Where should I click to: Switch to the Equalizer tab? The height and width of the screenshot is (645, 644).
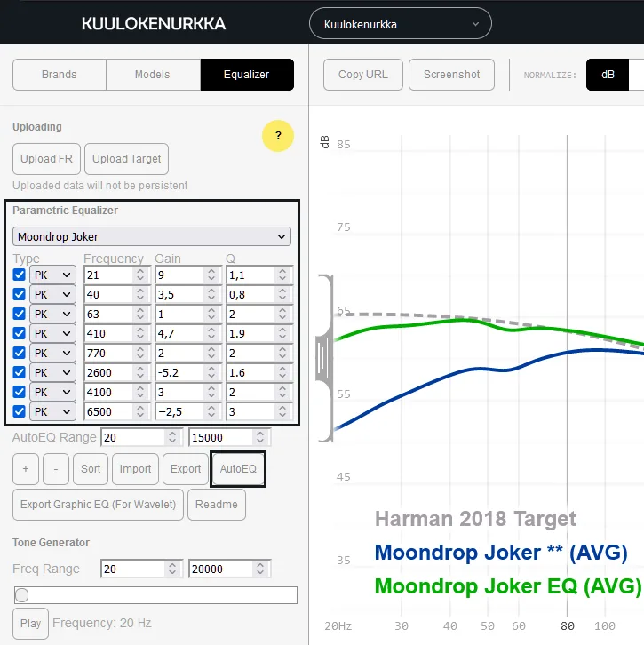click(247, 75)
